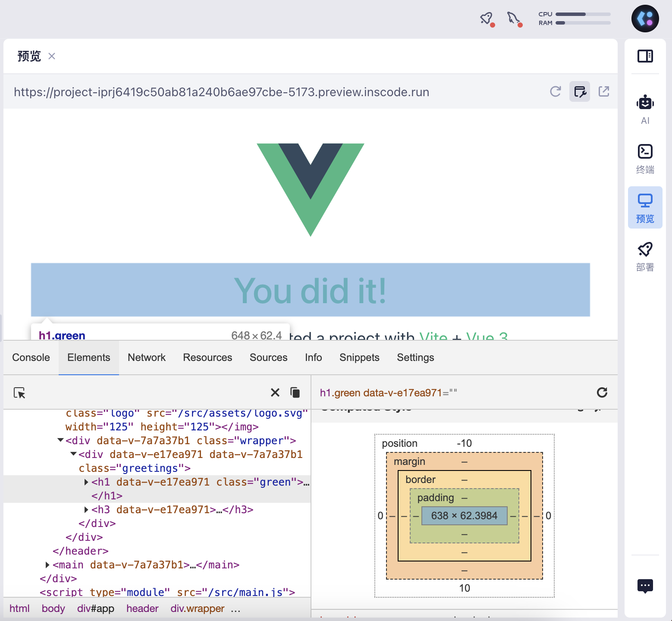The height and width of the screenshot is (621, 672).
Task: Click the Vue logo image
Action: [311, 190]
